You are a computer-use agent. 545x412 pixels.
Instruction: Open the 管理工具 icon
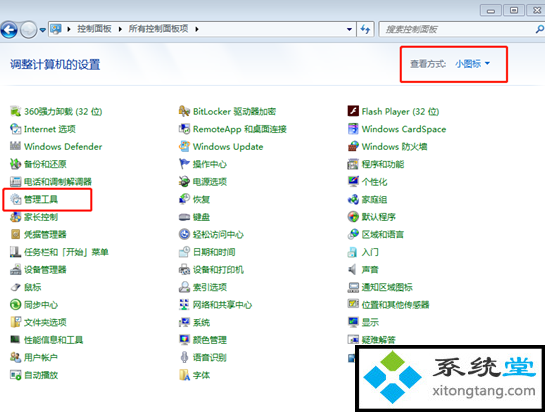click(x=16, y=199)
